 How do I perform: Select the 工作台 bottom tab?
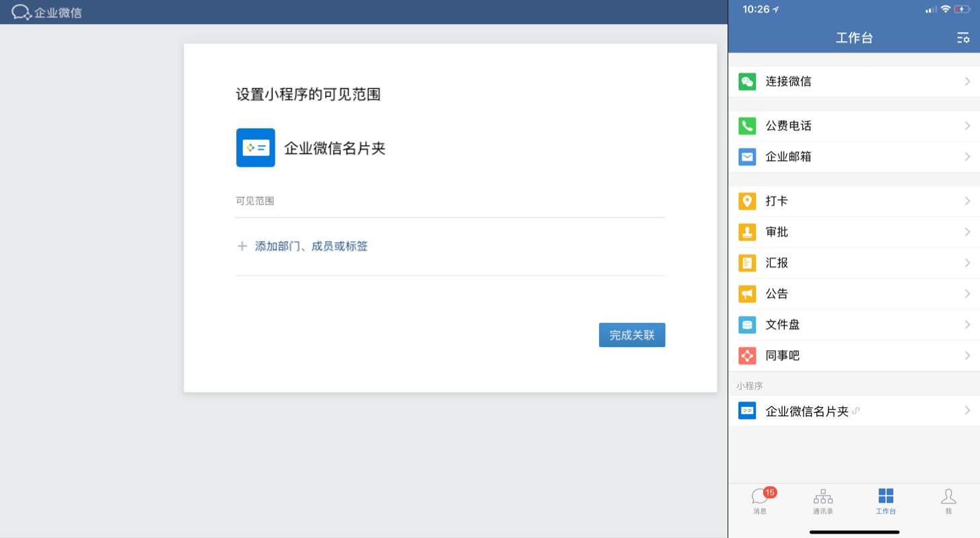click(x=886, y=501)
